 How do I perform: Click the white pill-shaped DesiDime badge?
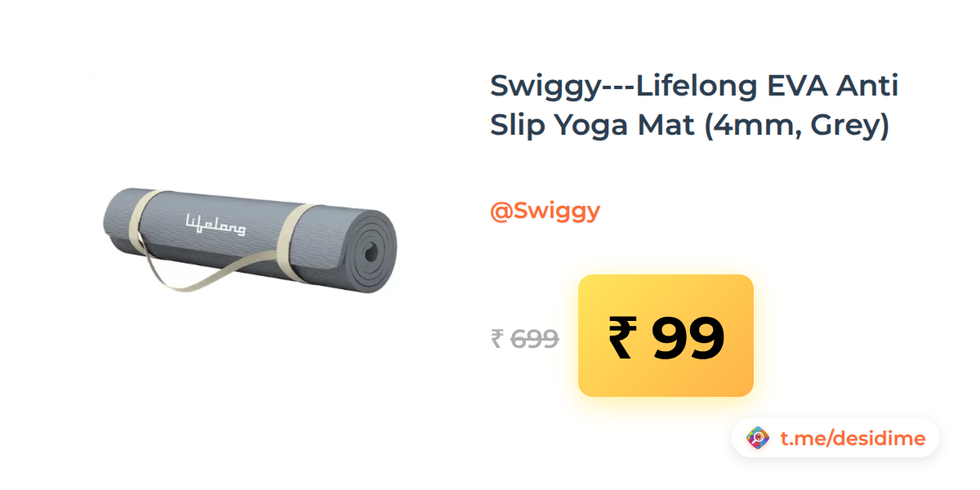point(835,439)
